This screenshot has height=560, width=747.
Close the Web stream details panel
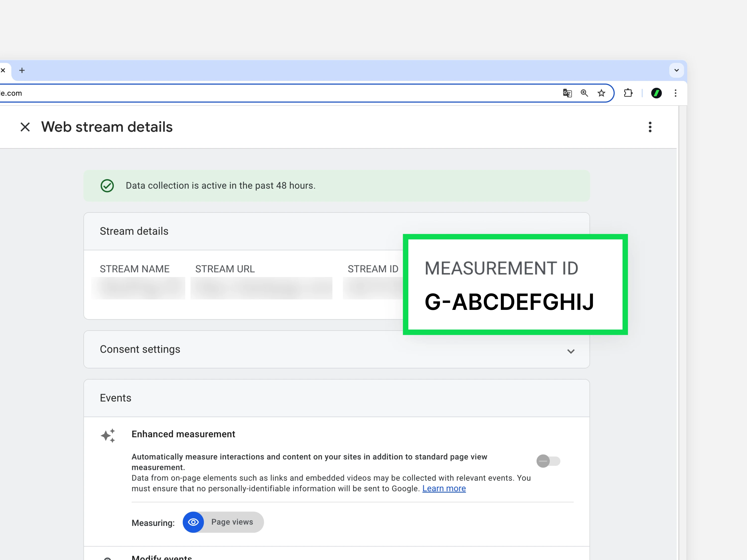click(x=25, y=127)
